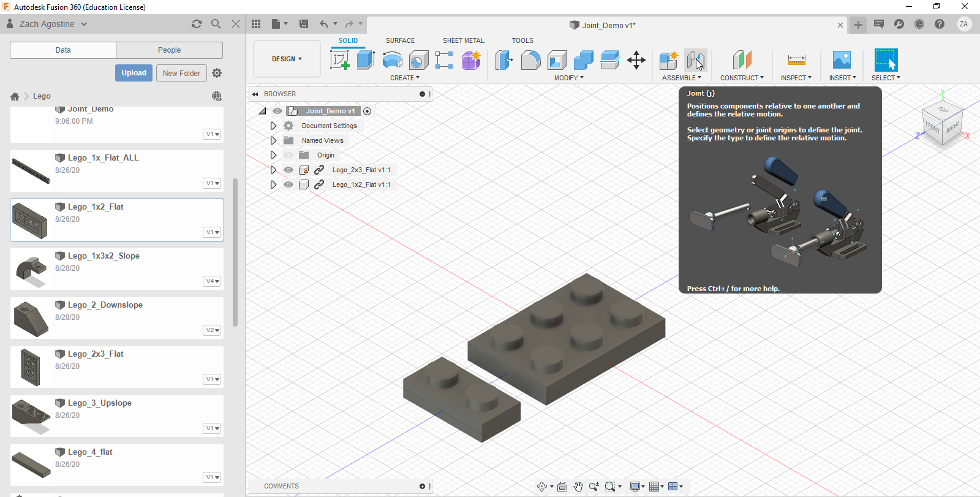Select the Revolve tool icon
Image resolution: width=980 pixels, height=497 pixels.
[392, 60]
